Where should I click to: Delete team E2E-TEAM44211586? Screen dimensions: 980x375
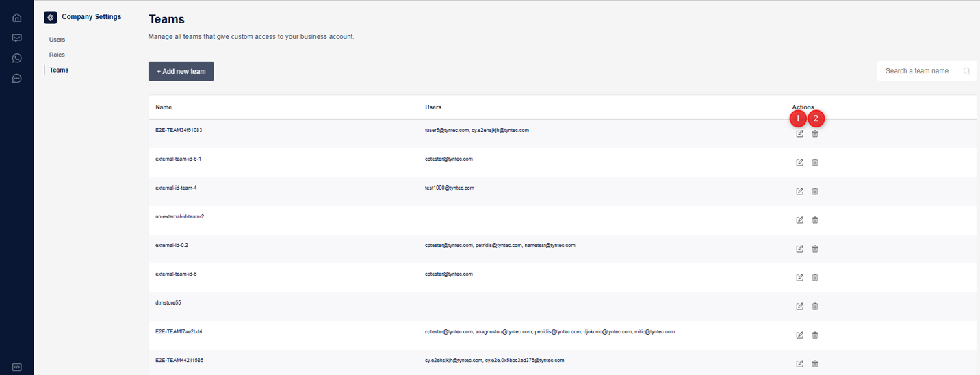pos(815,363)
